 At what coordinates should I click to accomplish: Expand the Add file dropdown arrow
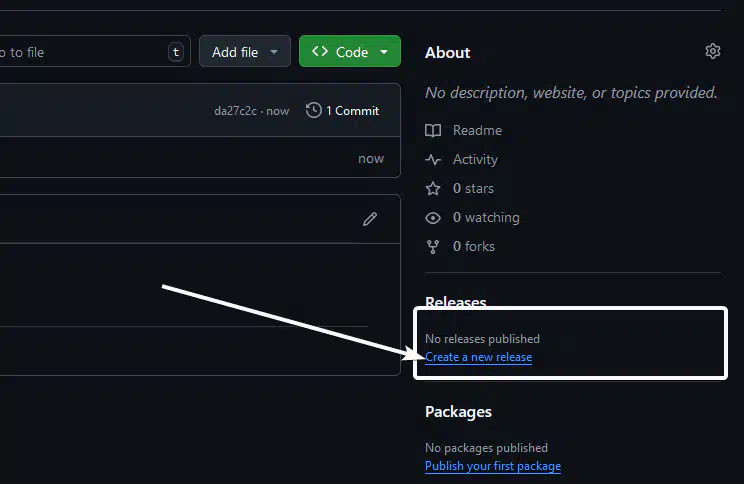(274, 52)
